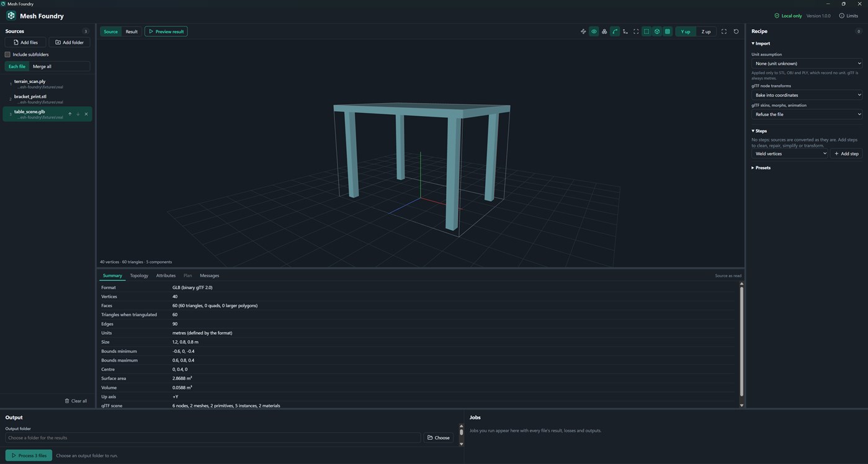
Task: Switch to the Topology tab
Action: click(x=139, y=275)
